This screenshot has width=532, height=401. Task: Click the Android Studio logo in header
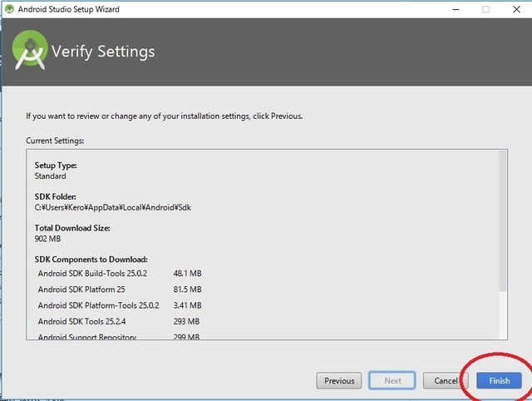click(30, 50)
